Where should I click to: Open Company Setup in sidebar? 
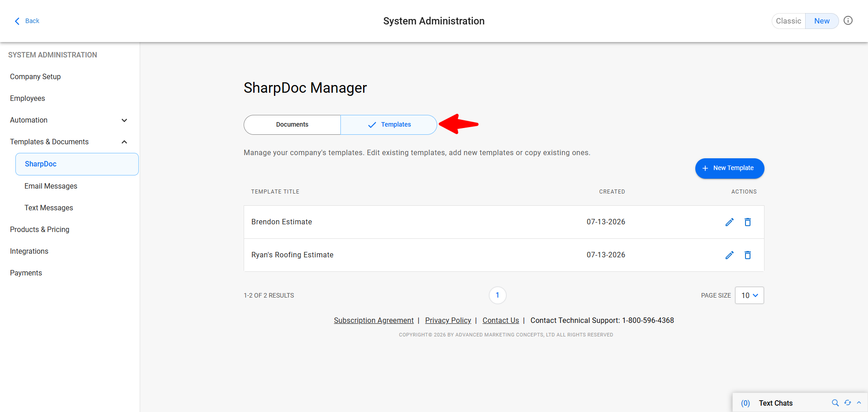[35, 77]
